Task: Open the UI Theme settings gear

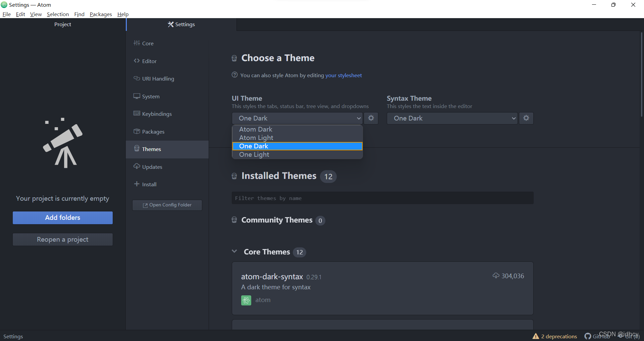Action: [x=371, y=118]
